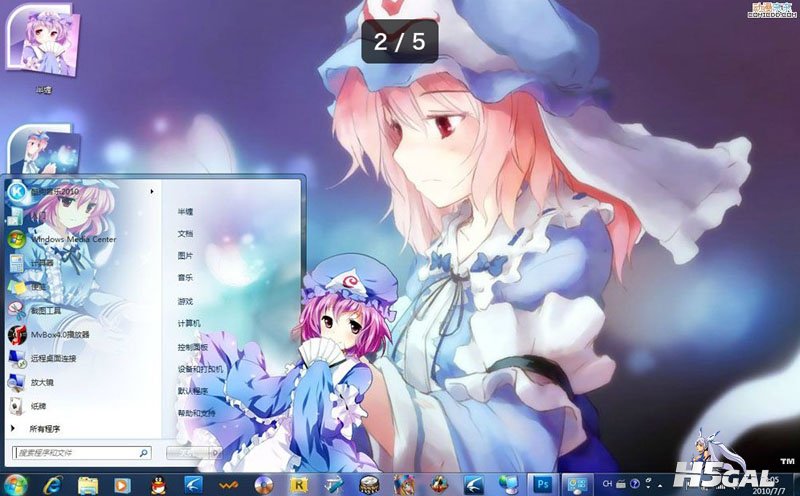Screen dimensions: 800x496
Task: Launch Windows Media Center from Start menu
Action: click(81, 239)
